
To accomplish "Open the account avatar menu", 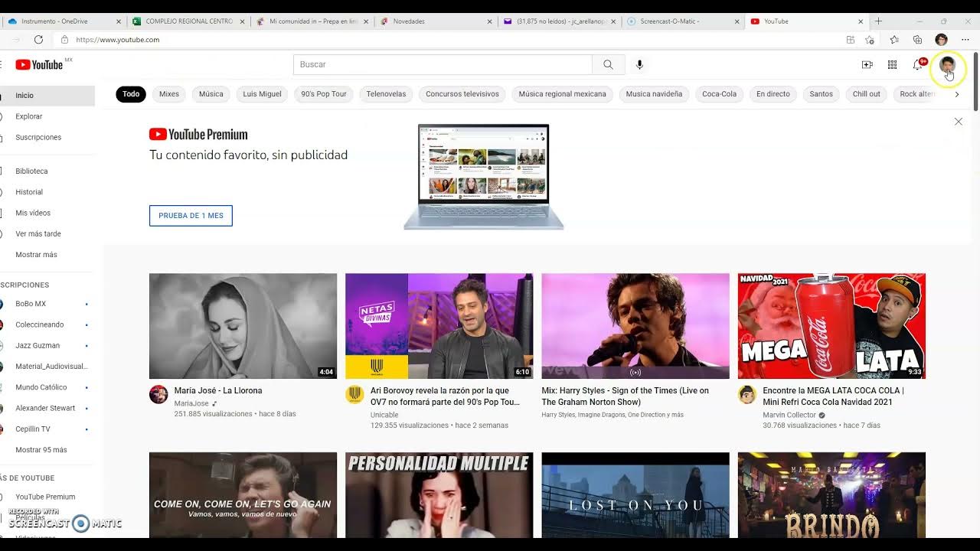I will coord(948,65).
